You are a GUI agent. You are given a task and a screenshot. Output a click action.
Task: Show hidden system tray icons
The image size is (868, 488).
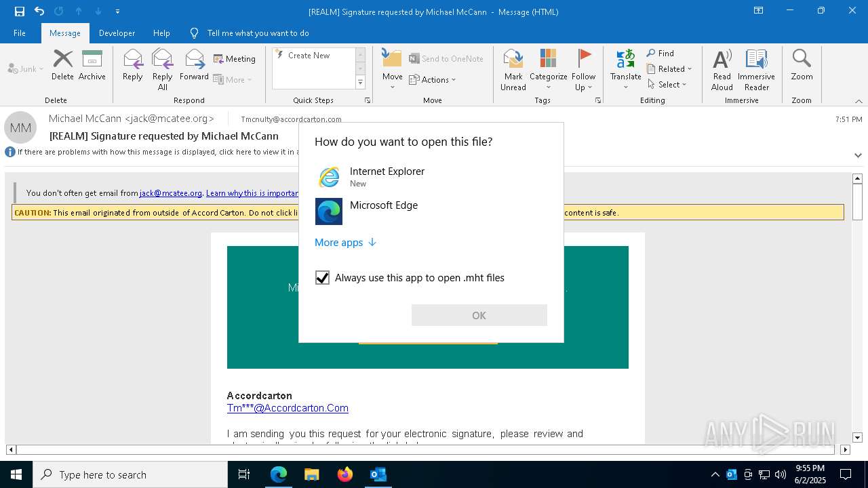(715, 474)
